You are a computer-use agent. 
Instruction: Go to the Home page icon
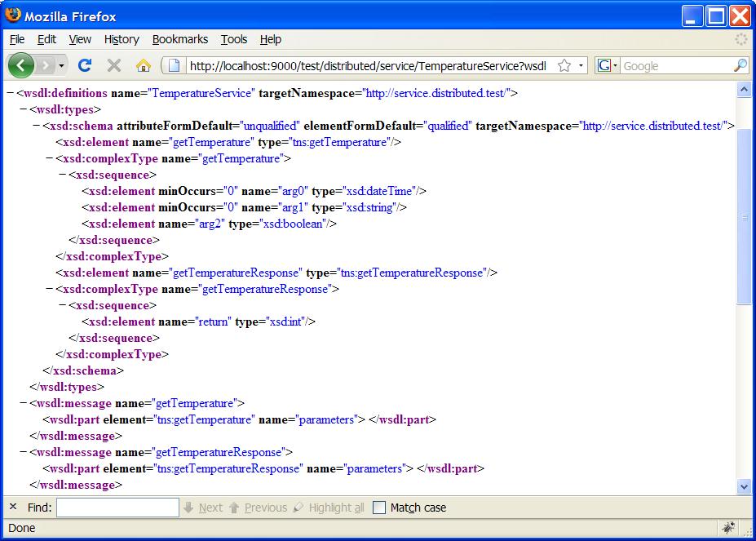point(143,65)
